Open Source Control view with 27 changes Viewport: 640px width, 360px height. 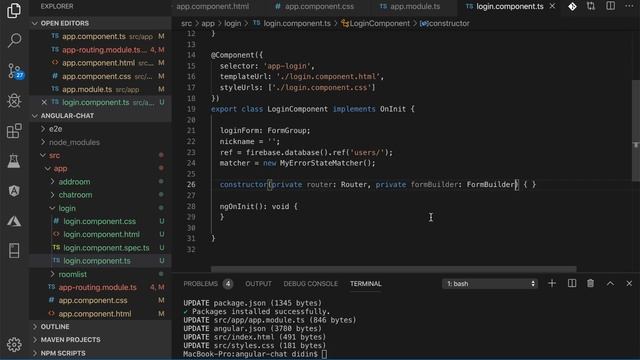[15, 71]
